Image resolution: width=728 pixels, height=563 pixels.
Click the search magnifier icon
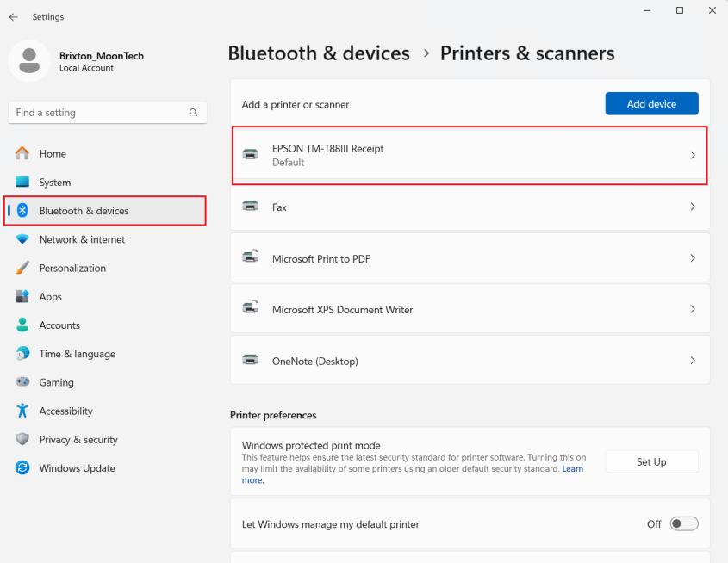pyautogui.click(x=194, y=112)
